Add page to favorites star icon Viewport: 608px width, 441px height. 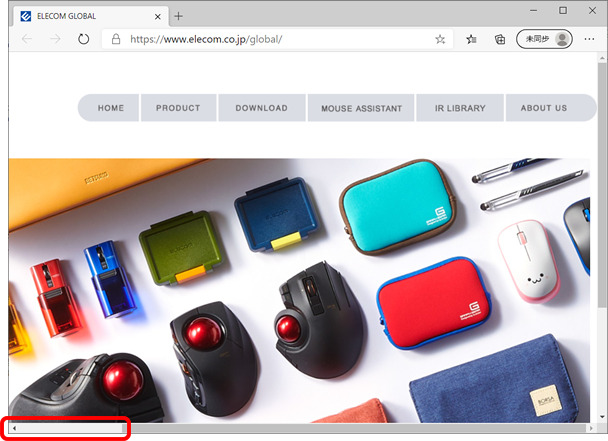[440, 39]
